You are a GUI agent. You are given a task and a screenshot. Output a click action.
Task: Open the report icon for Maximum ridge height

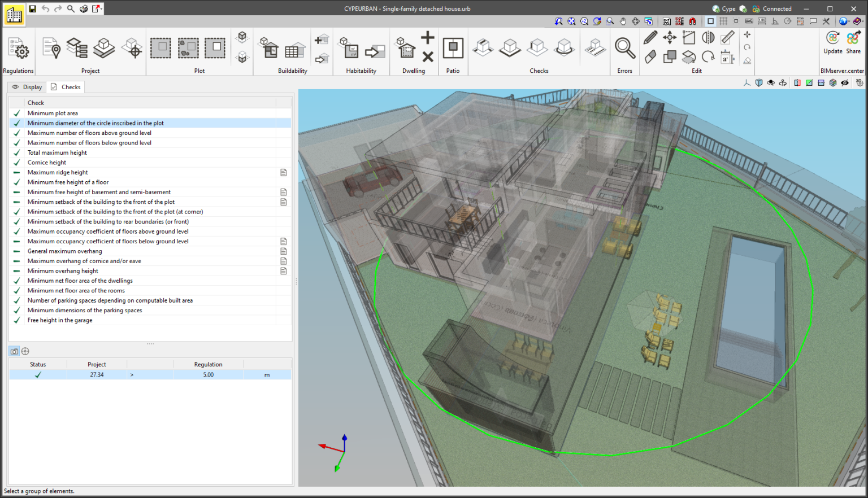(283, 172)
